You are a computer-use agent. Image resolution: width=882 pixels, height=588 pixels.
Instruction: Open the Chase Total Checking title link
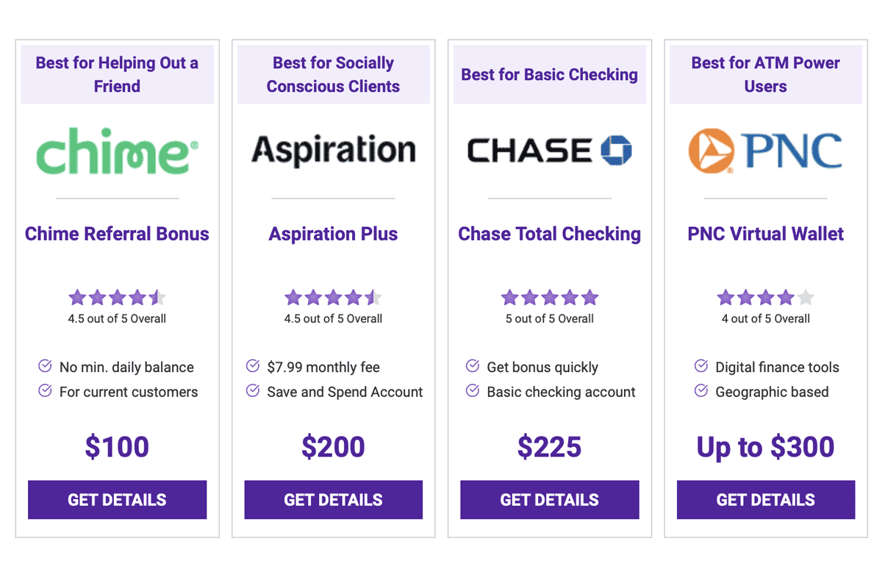(549, 234)
